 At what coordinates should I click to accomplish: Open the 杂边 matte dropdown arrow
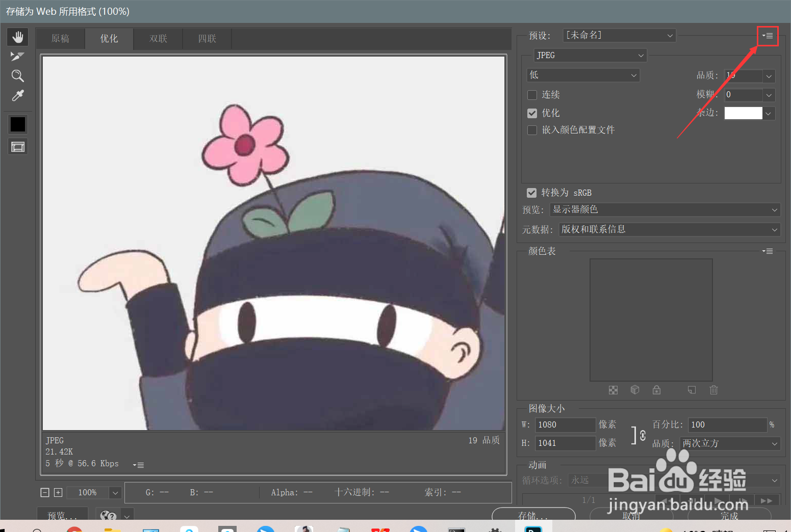[769, 113]
